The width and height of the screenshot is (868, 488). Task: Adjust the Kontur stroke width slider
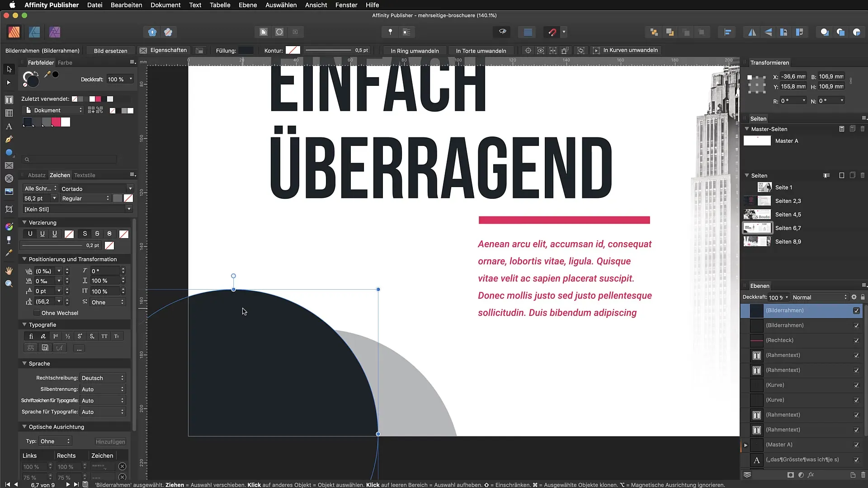(x=328, y=50)
